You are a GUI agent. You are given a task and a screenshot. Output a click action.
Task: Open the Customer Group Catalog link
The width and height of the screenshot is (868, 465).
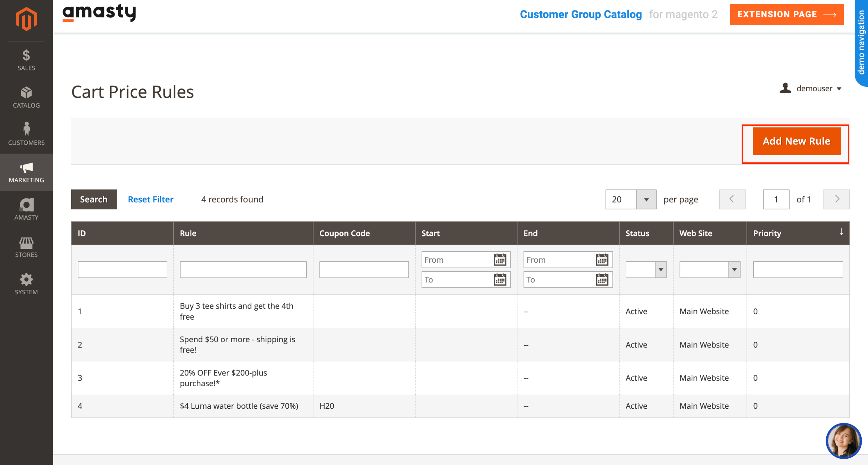tap(581, 14)
